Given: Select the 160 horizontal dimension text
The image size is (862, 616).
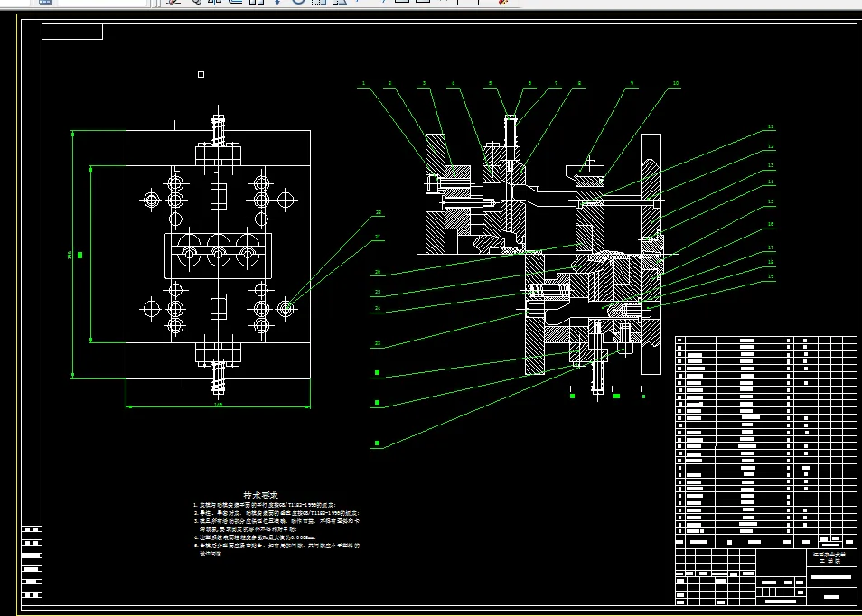Looking at the screenshot, I should click(x=219, y=405).
